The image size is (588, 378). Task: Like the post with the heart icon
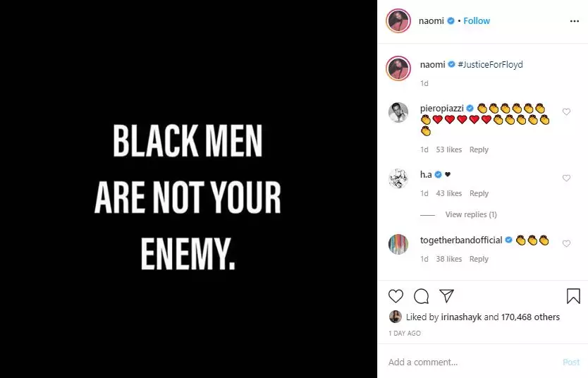pyautogui.click(x=396, y=296)
